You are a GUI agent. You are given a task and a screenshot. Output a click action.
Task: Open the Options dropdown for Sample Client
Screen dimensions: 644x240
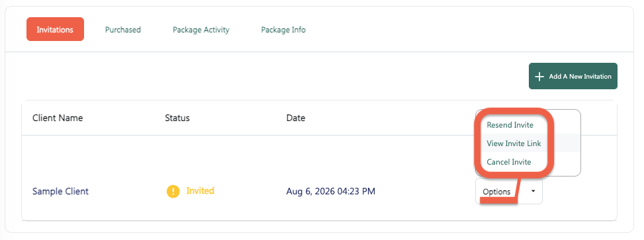click(x=509, y=191)
